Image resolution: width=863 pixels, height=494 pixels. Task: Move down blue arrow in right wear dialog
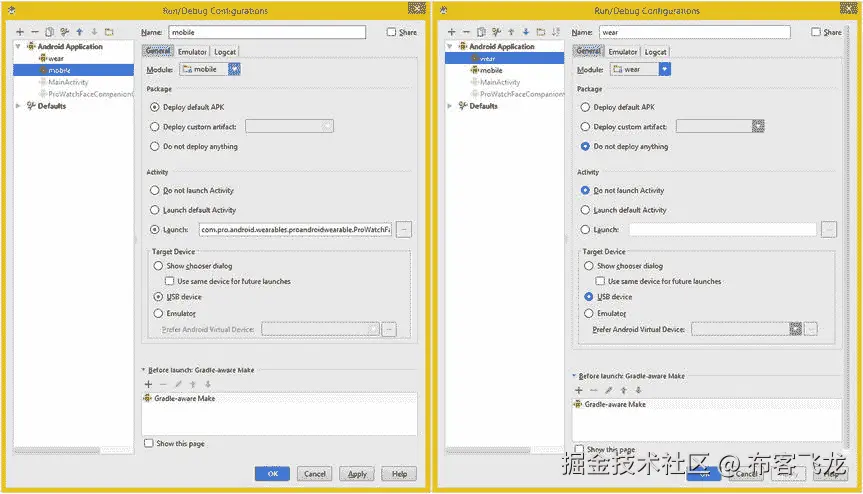click(x=526, y=32)
